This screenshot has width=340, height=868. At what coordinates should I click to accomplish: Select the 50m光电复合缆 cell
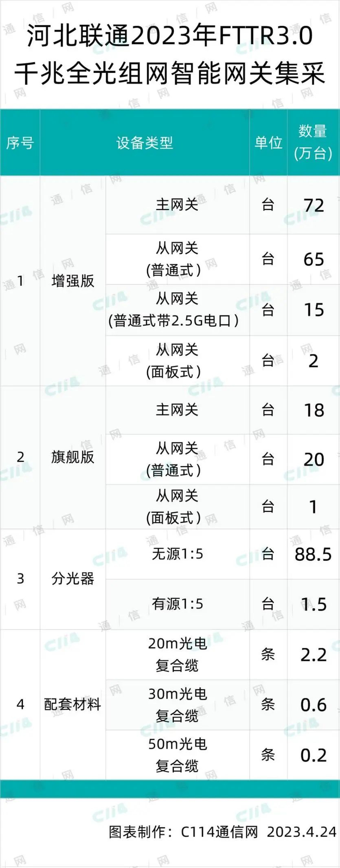click(177, 755)
